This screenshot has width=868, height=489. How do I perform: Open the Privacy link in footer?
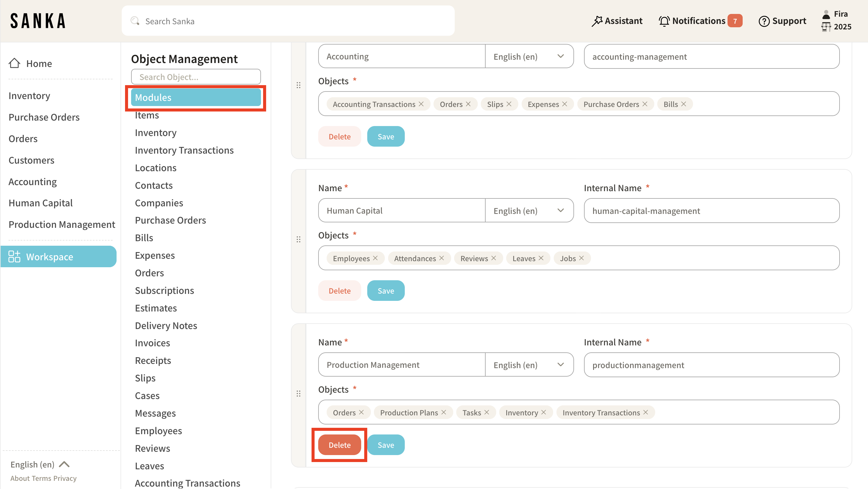pyautogui.click(x=65, y=478)
